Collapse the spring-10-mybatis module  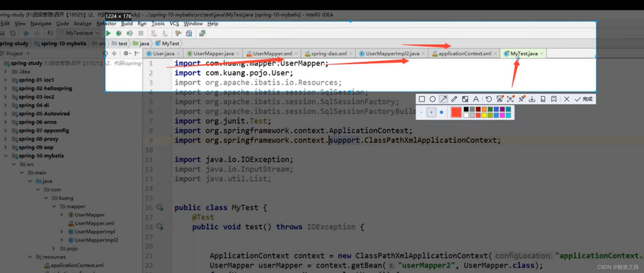pos(5,156)
